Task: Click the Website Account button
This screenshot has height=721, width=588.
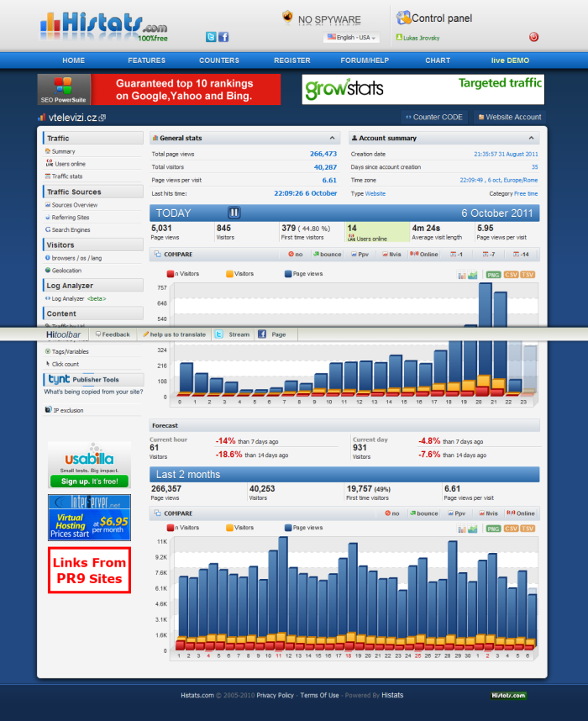Action: coord(510,118)
